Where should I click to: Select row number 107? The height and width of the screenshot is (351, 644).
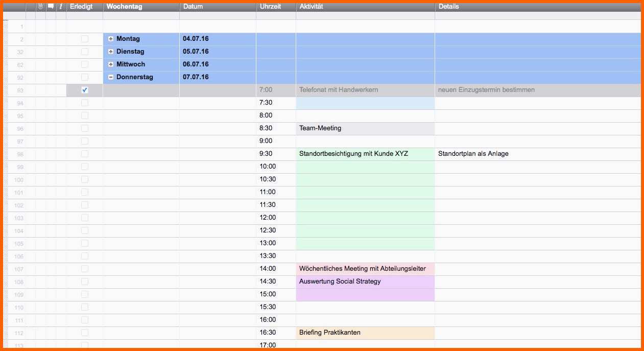click(19, 269)
